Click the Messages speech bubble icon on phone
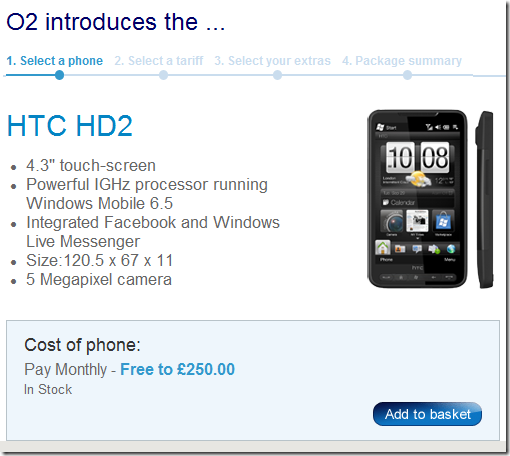Screen dimensions: 510x456 [417, 249]
